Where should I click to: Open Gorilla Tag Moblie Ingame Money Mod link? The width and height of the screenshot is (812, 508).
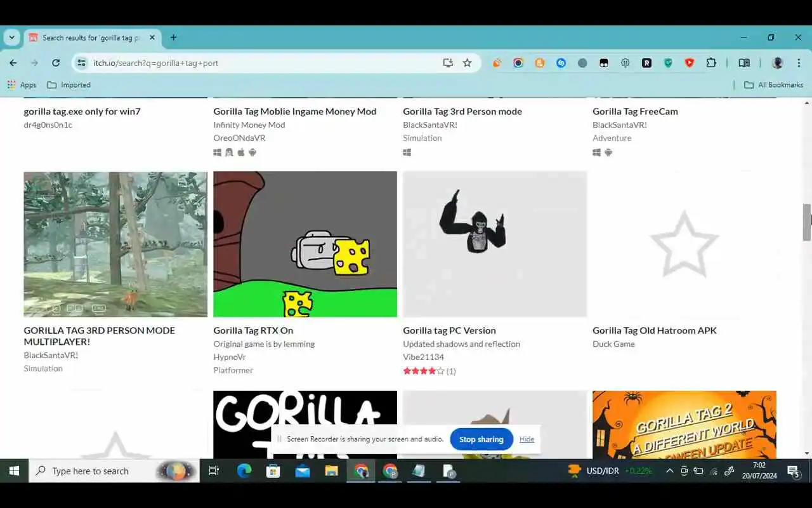295,111
